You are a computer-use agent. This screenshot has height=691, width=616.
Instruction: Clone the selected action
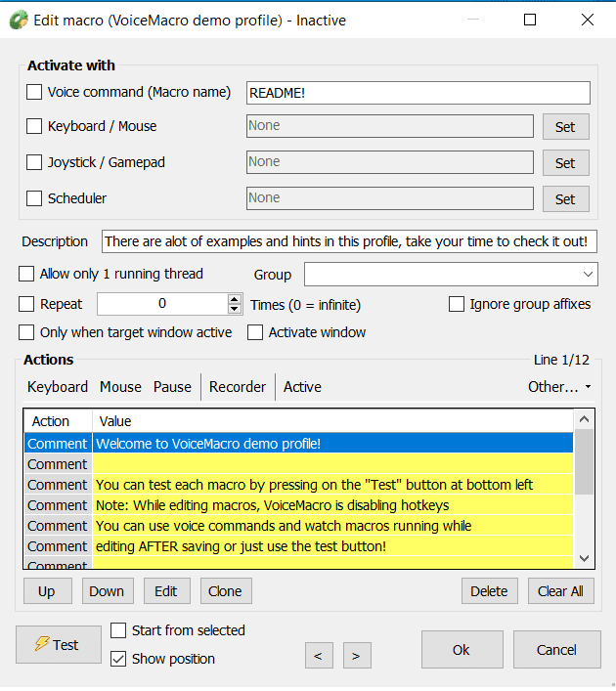(226, 591)
